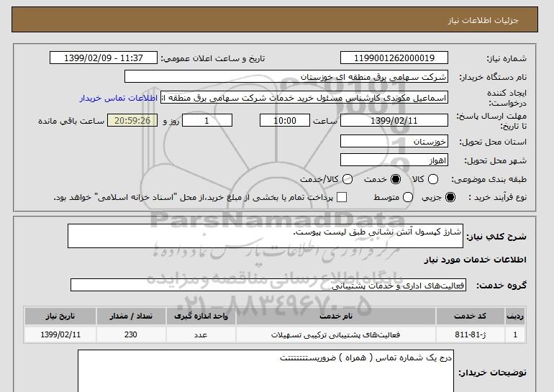Click service name فعالیت‌های پشتیبانی ترکیبی تسهیلات

pyautogui.click(x=336, y=334)
